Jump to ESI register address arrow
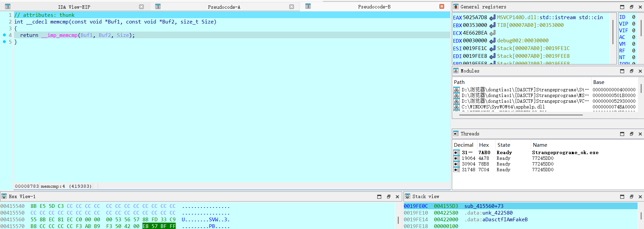This screenshot has width=644, height=229. click(492, 48)
